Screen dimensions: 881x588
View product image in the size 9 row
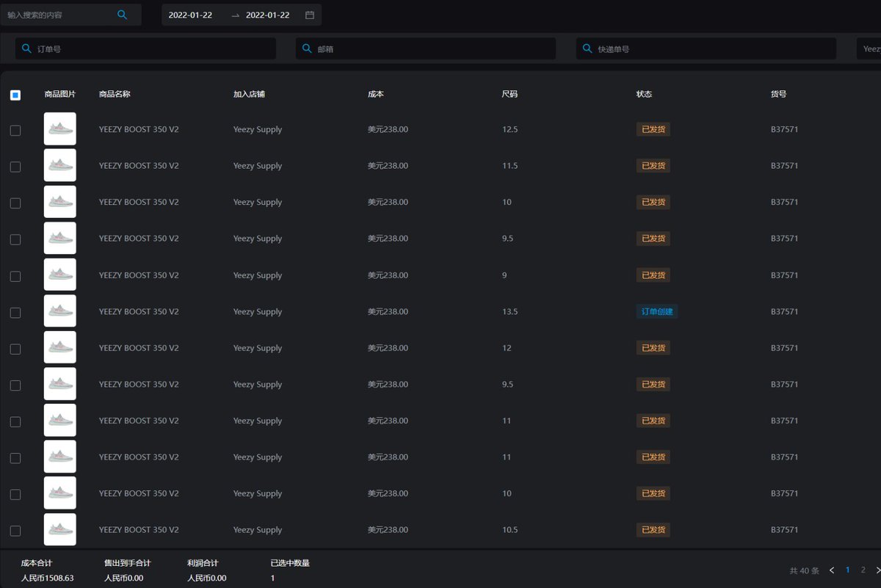click(x=60, y=275)
